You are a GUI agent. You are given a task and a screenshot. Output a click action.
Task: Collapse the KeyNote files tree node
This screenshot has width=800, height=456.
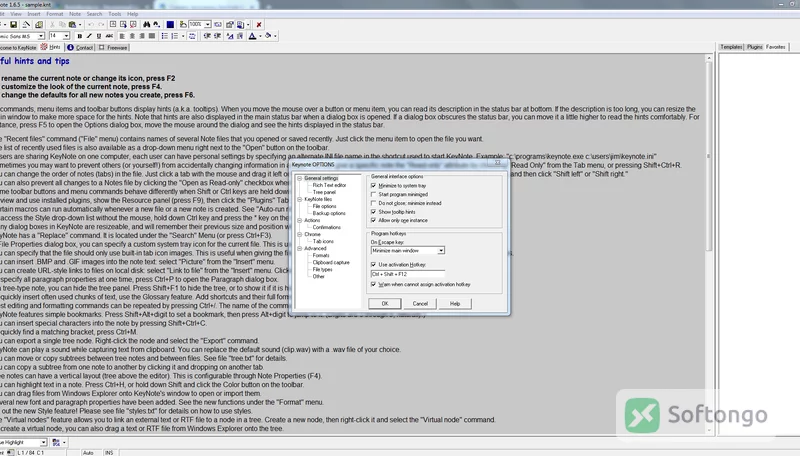[x=300, y=199]
